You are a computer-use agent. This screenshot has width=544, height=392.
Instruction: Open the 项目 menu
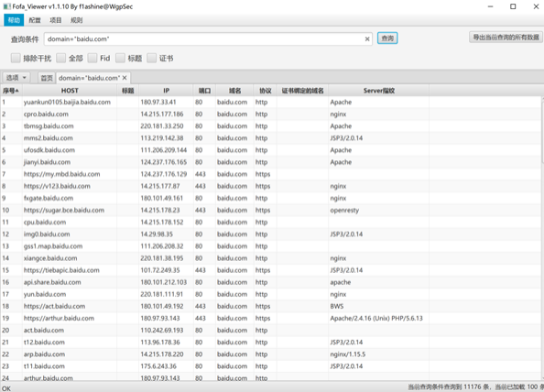tap(56, 20)
